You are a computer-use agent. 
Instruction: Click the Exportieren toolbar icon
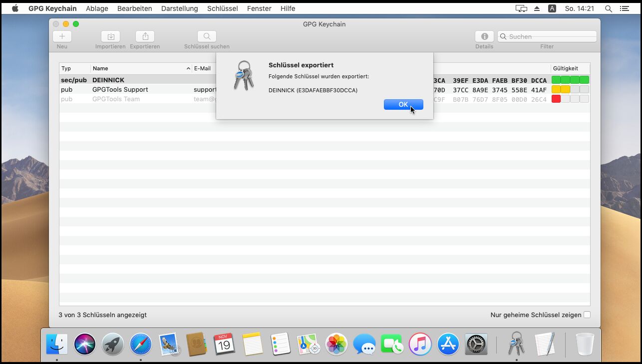click(x=145, y=36)
